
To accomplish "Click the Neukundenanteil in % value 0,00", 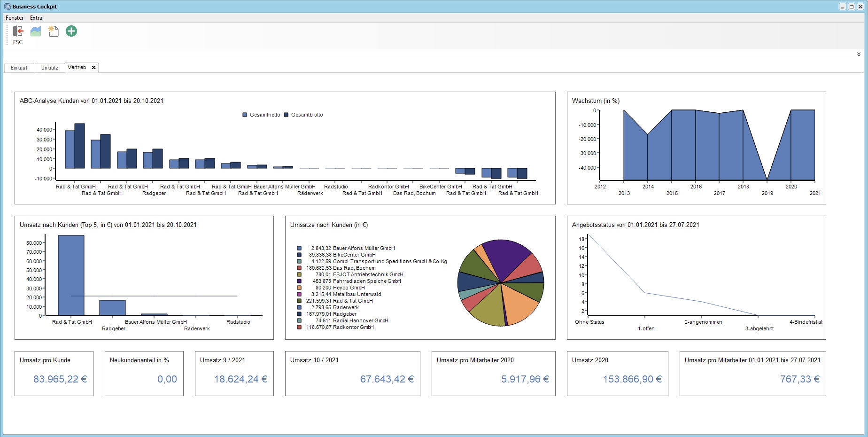I will click(x=167, y=379).
